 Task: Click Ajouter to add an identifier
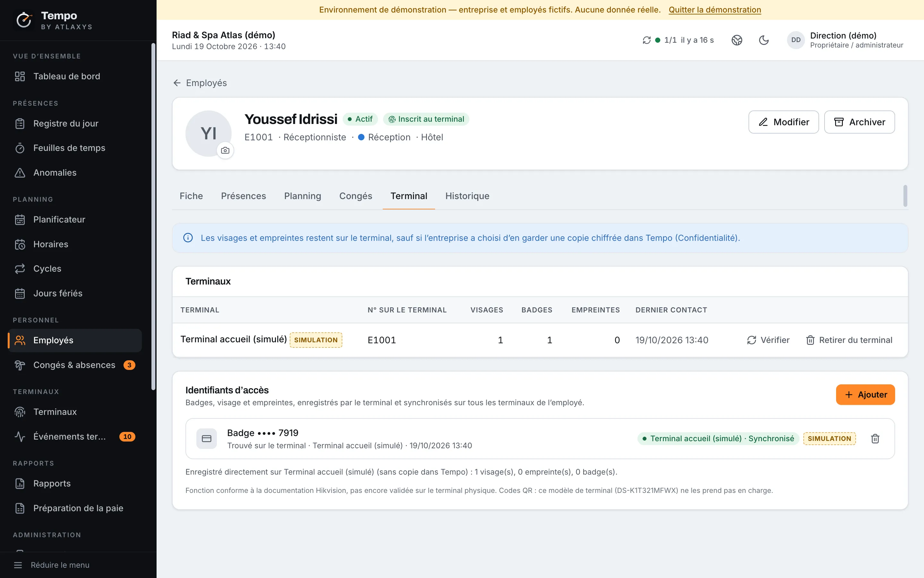coord(865,395)
